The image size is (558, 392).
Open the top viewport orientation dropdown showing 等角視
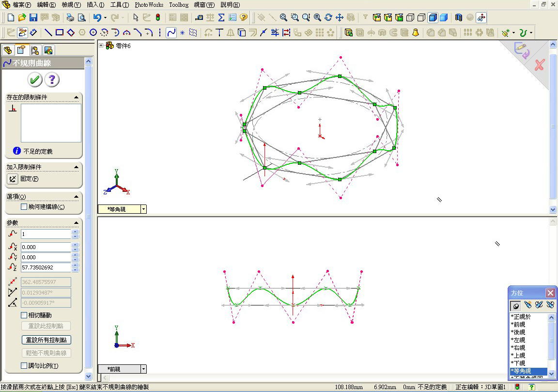coord(143,209)
